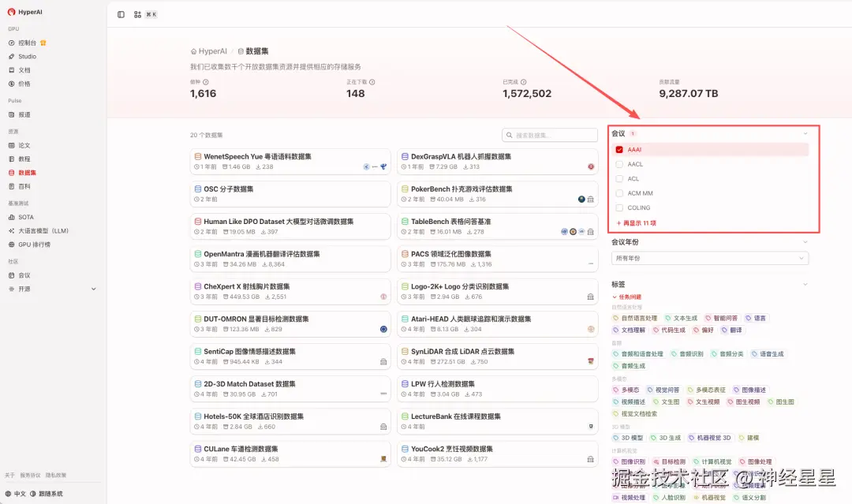Open the SynLiDAR 合成 LiDAR dataset card
The image size is (852, 504).
click(497, 357)
